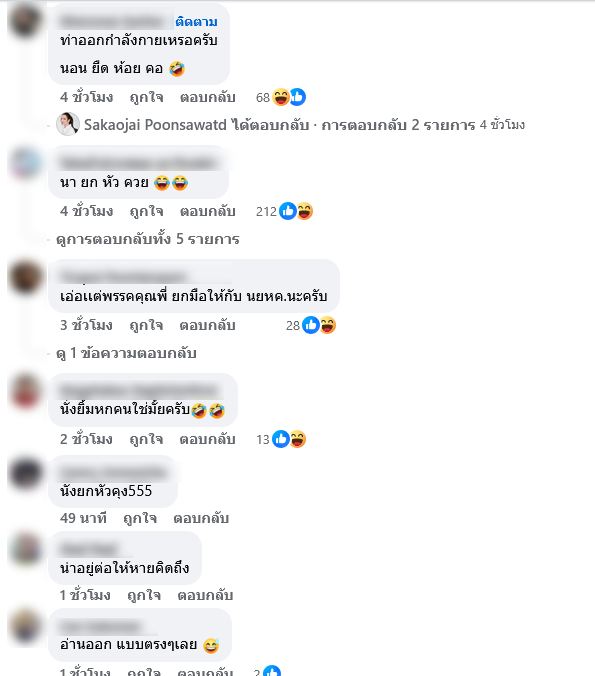Like the 'นั่งยิ้มหกคน' comment via ถูกใจ

pyautogui.click(x=146, y=439)
